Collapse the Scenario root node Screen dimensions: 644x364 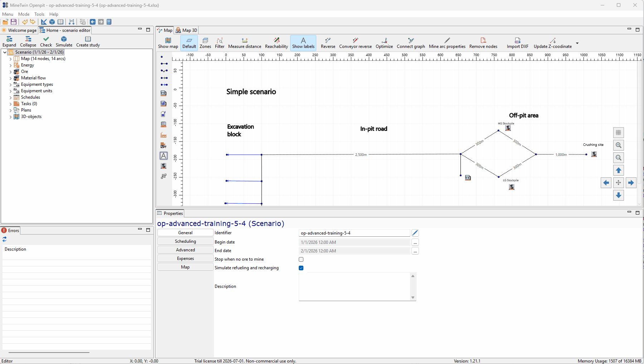click(x=5, y=52)
